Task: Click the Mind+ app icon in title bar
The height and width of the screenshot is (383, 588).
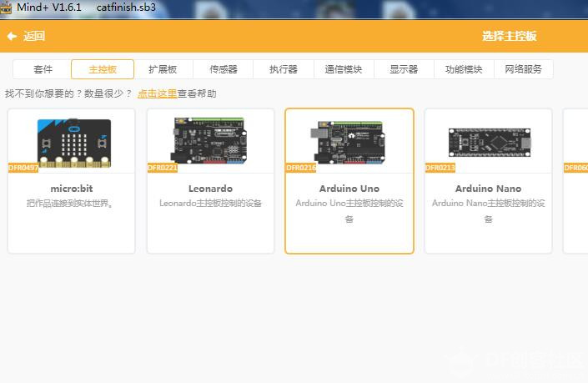Action: point(6,8)
